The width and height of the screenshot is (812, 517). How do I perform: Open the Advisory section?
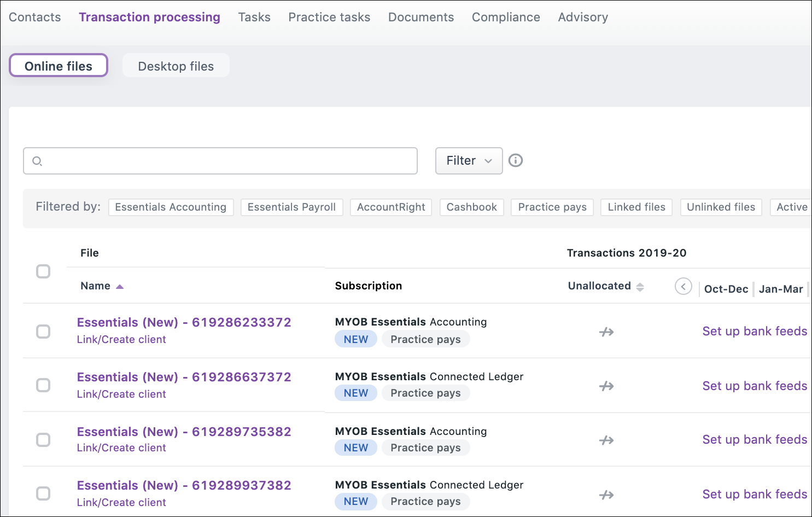point(583,17)
